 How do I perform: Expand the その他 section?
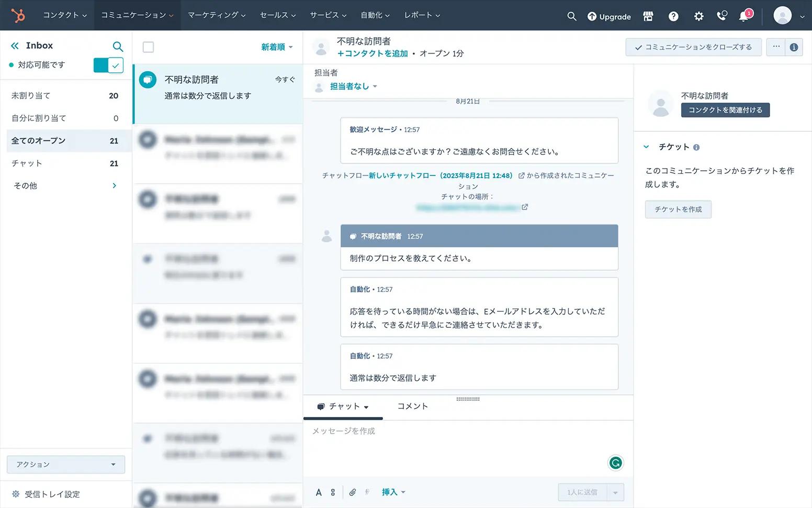(65, 185)
